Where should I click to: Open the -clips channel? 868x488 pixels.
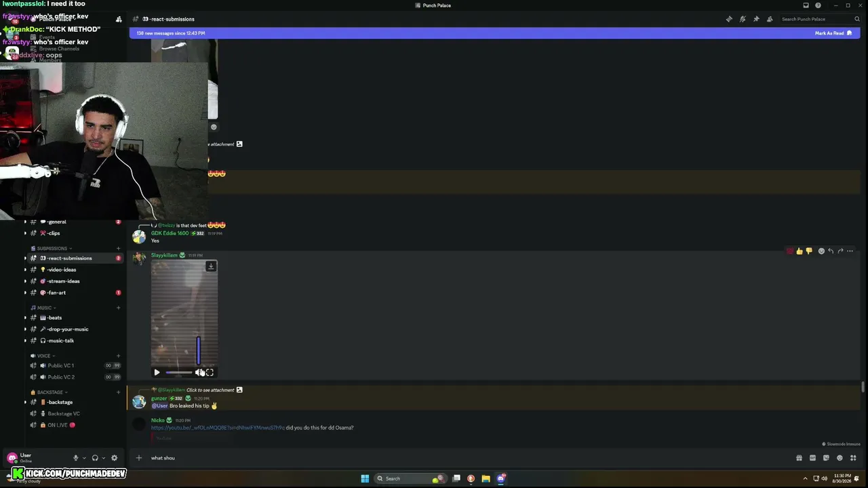[x=75, y=233]
